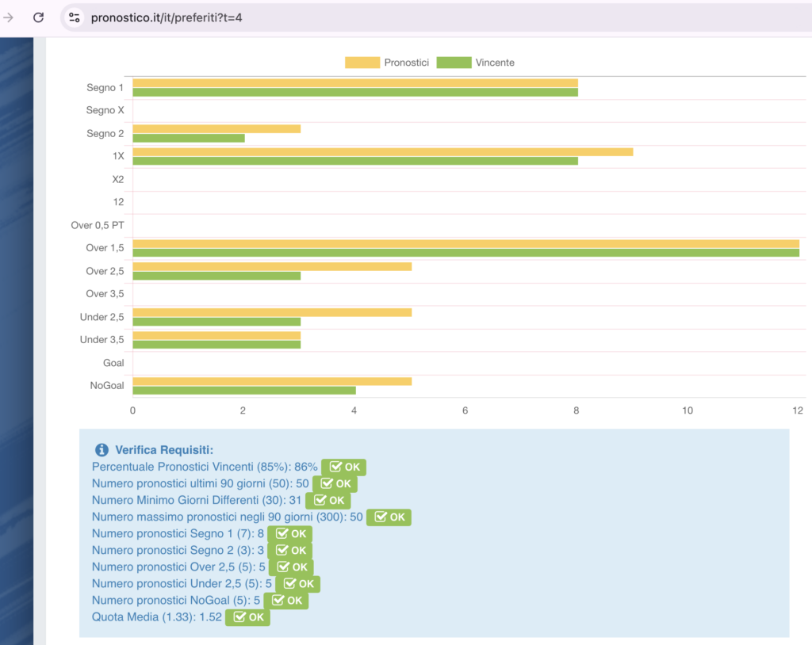Click OK badge for Numero pronostici Over 2,5
The height and width of the screenshot is (645, 812).
click(x=291, y=567)
